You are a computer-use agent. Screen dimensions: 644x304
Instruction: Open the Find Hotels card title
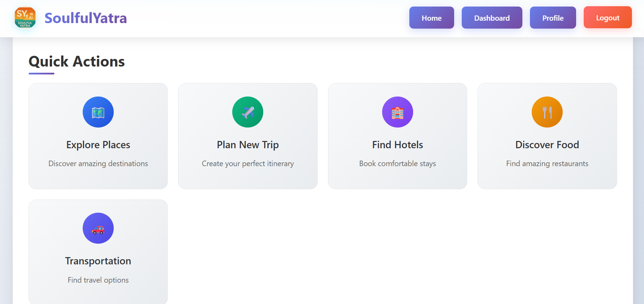click(398, 145)
